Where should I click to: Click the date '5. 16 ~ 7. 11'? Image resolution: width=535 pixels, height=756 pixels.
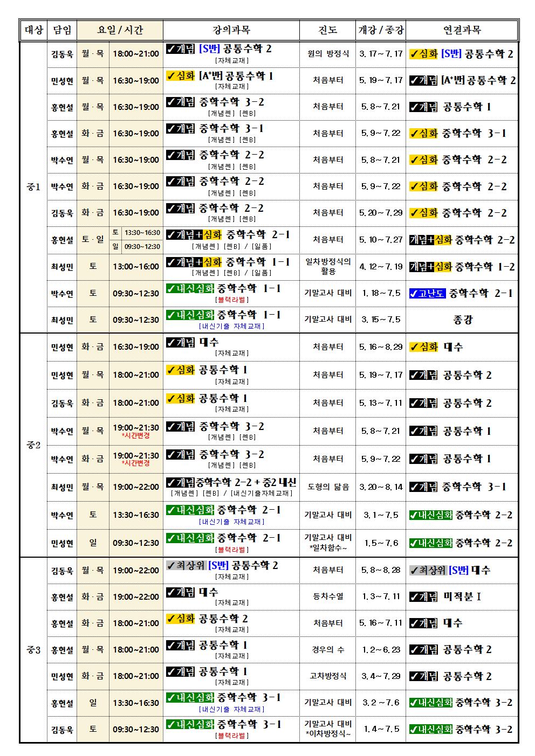(x=381, y=623)
